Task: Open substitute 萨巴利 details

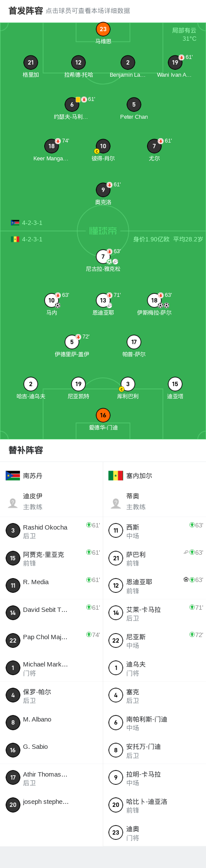Action: pos(154,558)
